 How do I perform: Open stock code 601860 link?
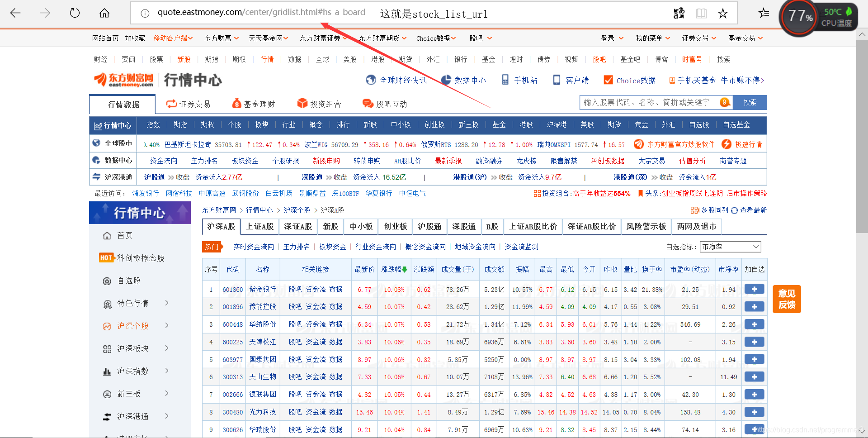233,290
